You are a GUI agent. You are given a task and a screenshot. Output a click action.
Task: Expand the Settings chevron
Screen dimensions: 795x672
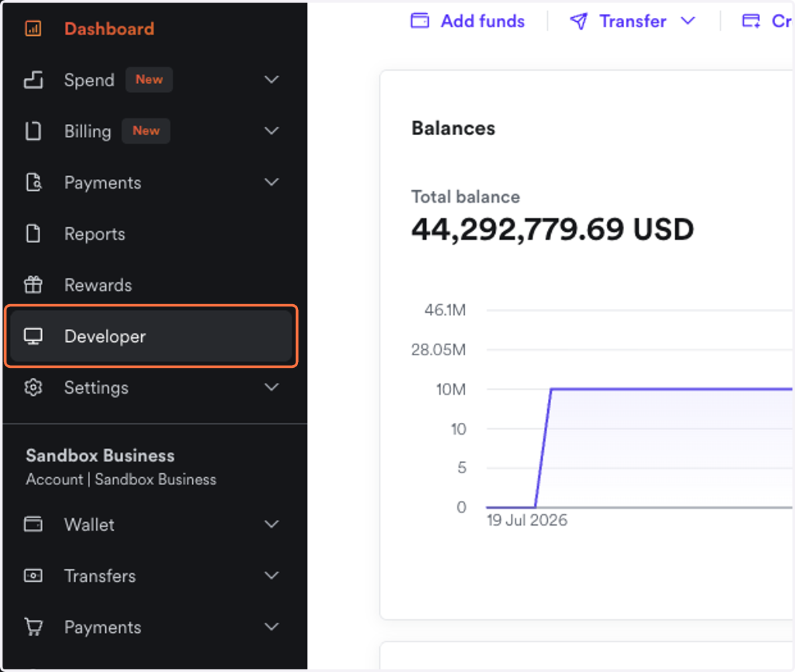[x=272, y=387]
